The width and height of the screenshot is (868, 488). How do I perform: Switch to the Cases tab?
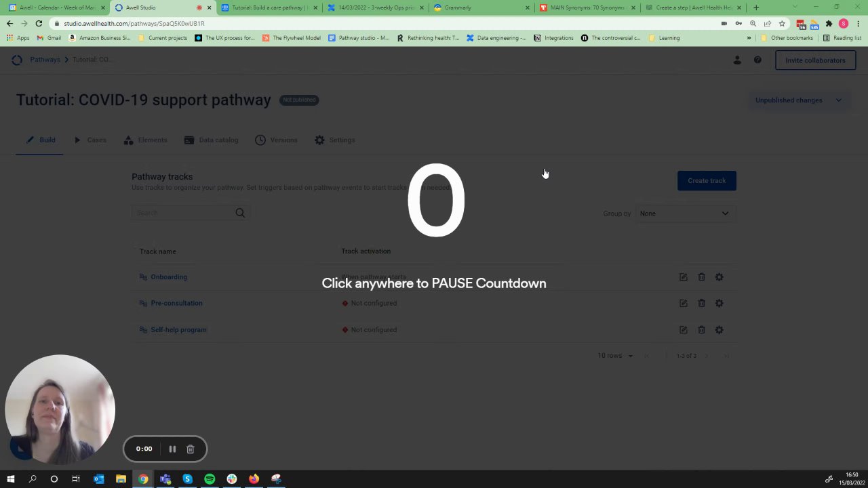[x=90, y=140]
